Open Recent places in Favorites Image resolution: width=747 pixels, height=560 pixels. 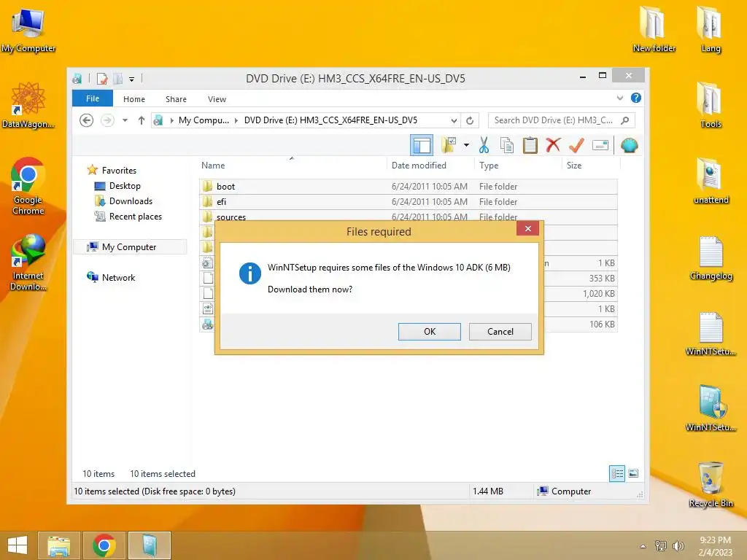[x=135, y=216]
